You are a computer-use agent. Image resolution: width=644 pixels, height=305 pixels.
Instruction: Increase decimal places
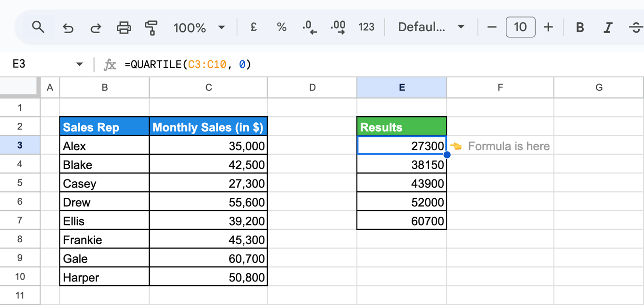click(338, 27)
